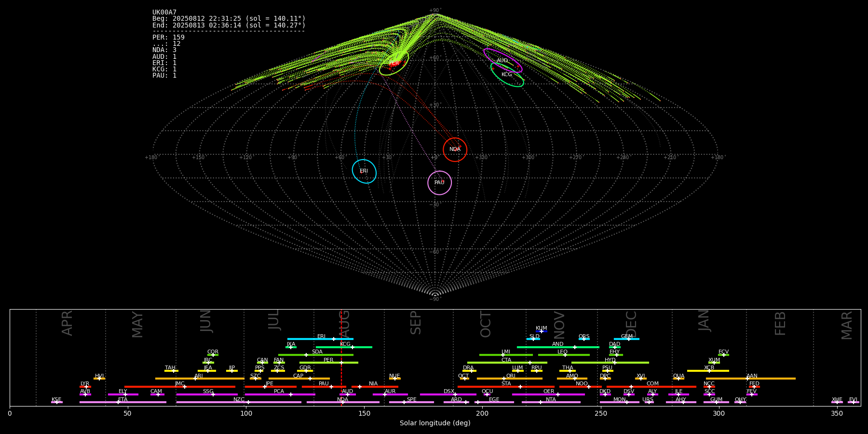Click the 'KCG: 1' legend entry

coord(164,69)
